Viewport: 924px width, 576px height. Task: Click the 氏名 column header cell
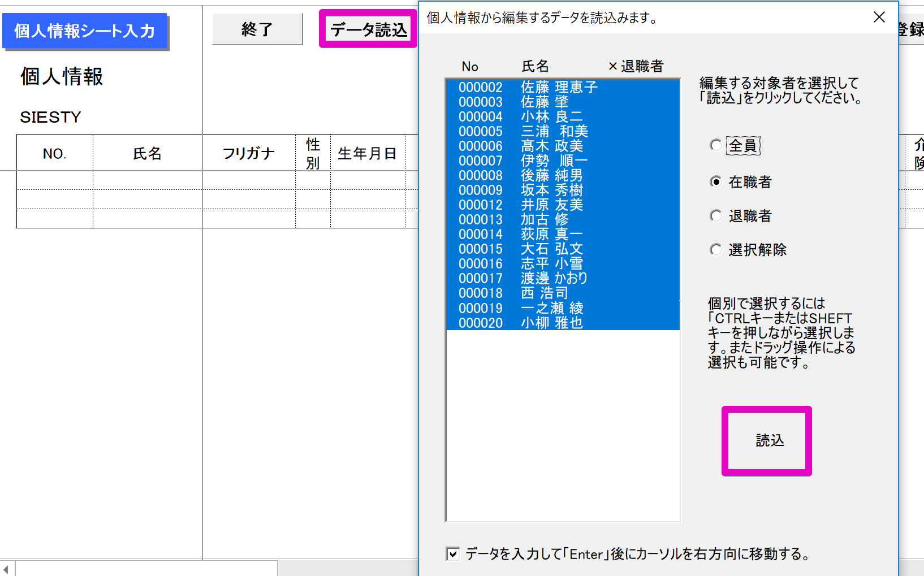(x=147, y=153)
